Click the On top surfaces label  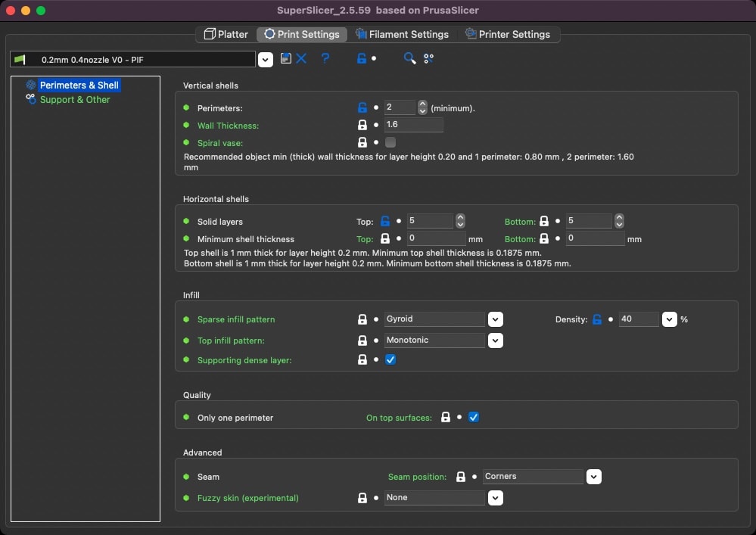coord(399,418)
